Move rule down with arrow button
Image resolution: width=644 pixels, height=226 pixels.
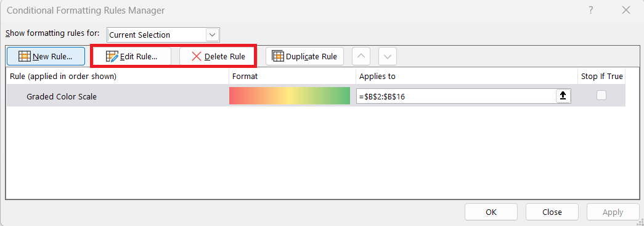(387, 56)
